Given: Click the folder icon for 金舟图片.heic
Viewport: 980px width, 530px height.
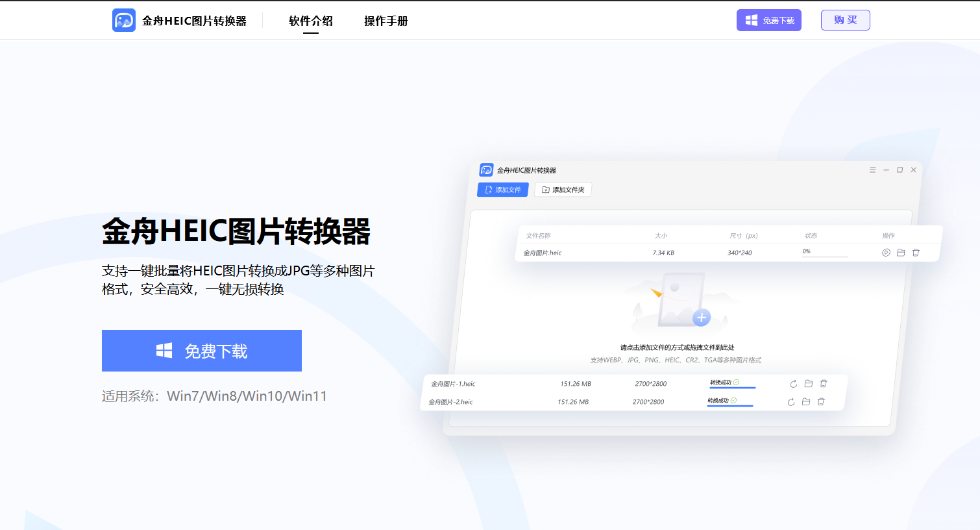Looking at the screenshot, I should point(901,253).
